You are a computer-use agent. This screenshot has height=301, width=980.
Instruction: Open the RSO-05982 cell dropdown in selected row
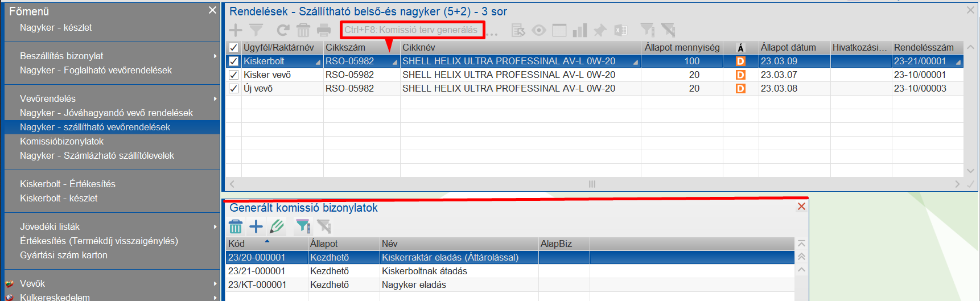[x=395, y=63]
